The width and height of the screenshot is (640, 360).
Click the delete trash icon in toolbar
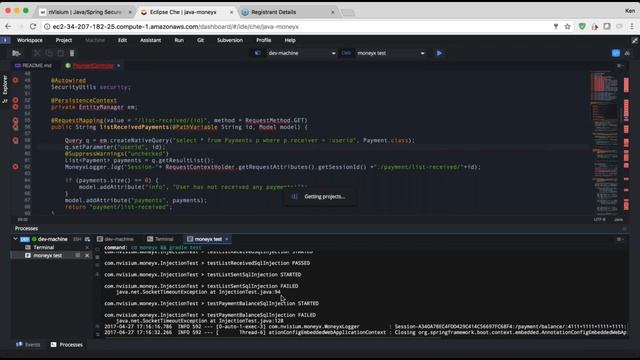pos(72,53)
